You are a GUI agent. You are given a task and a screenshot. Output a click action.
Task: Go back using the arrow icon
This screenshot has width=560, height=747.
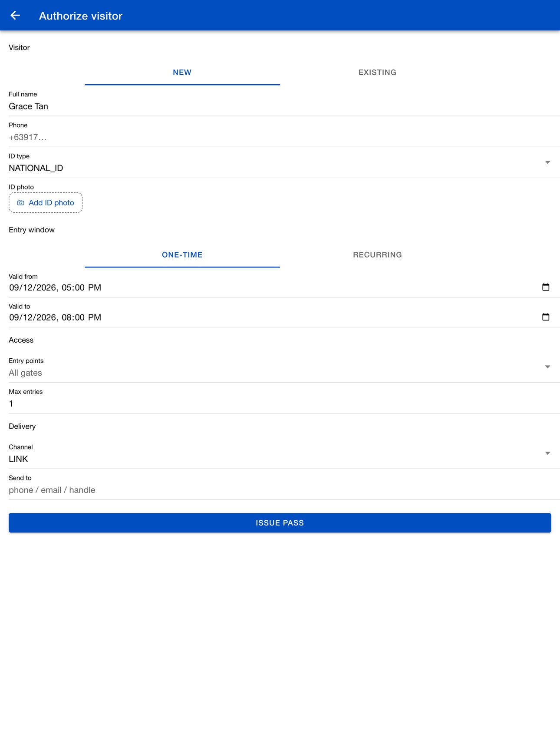point(15,16)
